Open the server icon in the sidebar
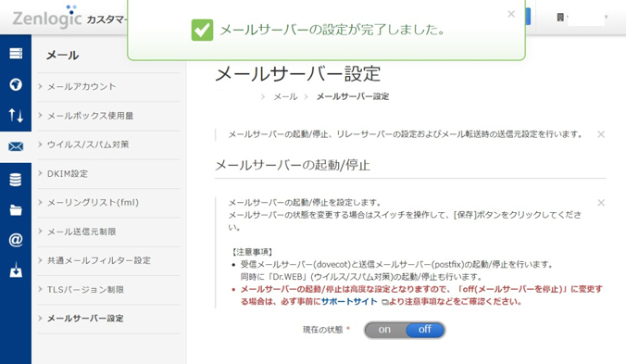Screen dimensions: 626x364 pos(16,53)
